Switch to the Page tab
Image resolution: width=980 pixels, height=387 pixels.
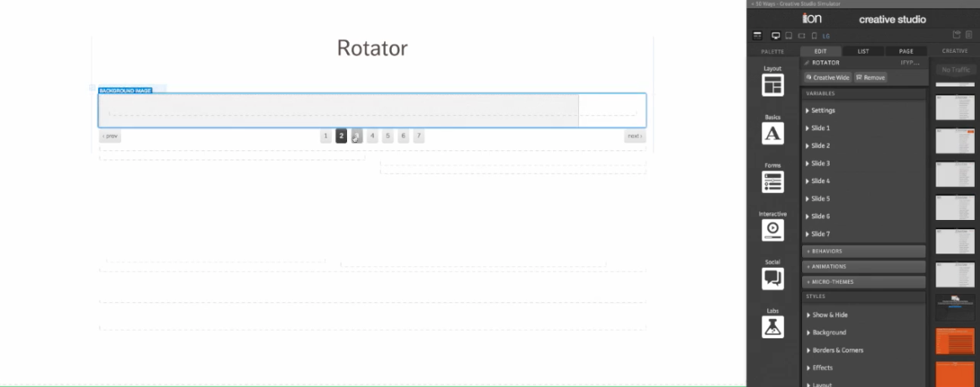tap(905, 51)
